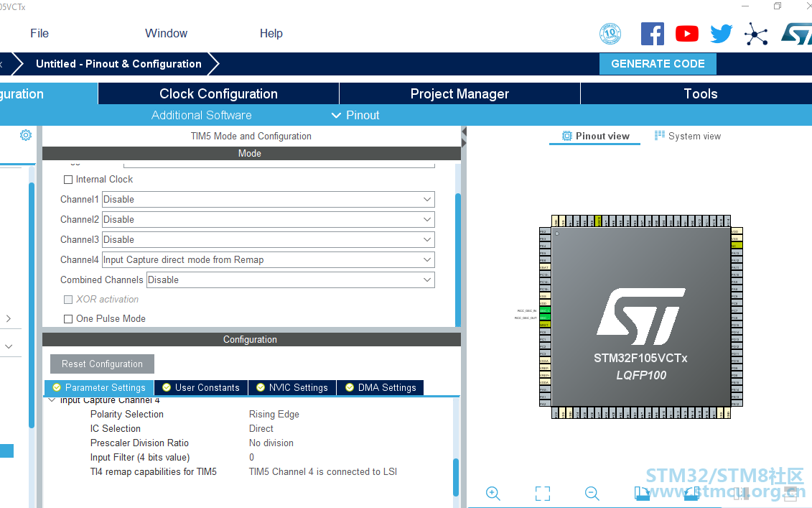The width and height of the screenshot is (812, 508).
Task: Select the Parameter Settings tab
Action: pos(99,388)
